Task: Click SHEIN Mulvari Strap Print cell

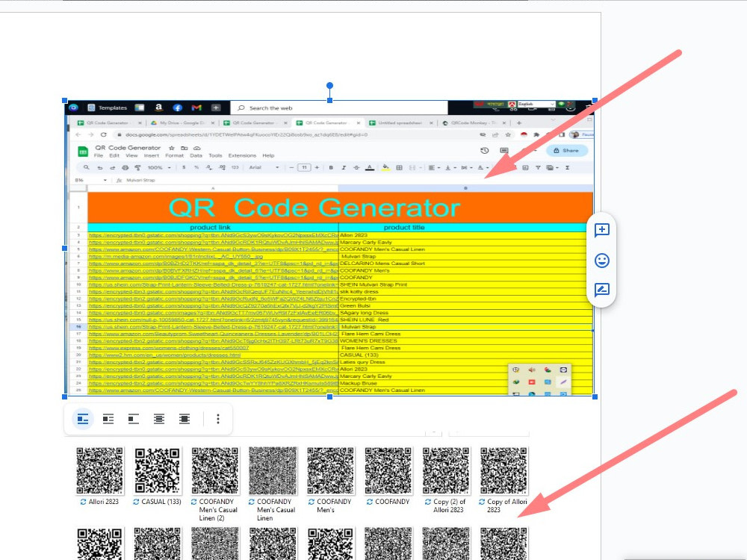Action: click(465, 284)
